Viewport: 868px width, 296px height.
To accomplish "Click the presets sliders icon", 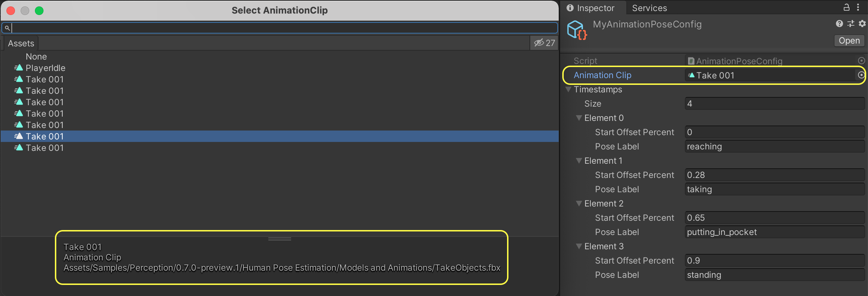I will [851, 24].
